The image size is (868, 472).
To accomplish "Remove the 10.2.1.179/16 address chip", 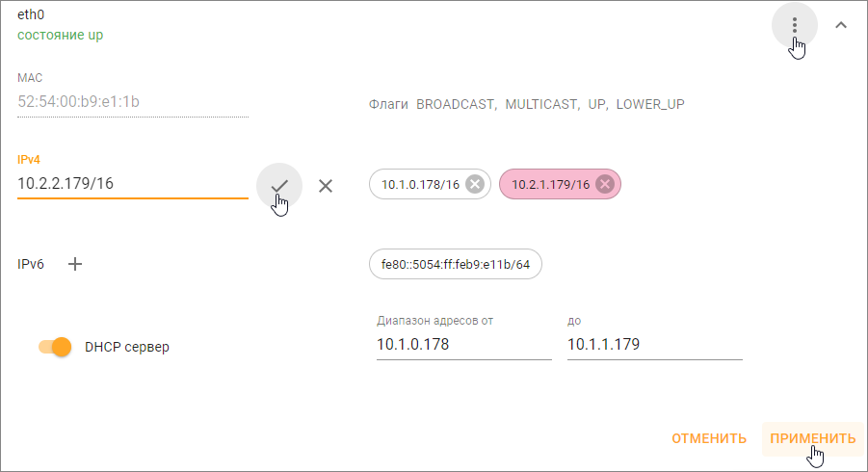I will (x=604, y=184).
